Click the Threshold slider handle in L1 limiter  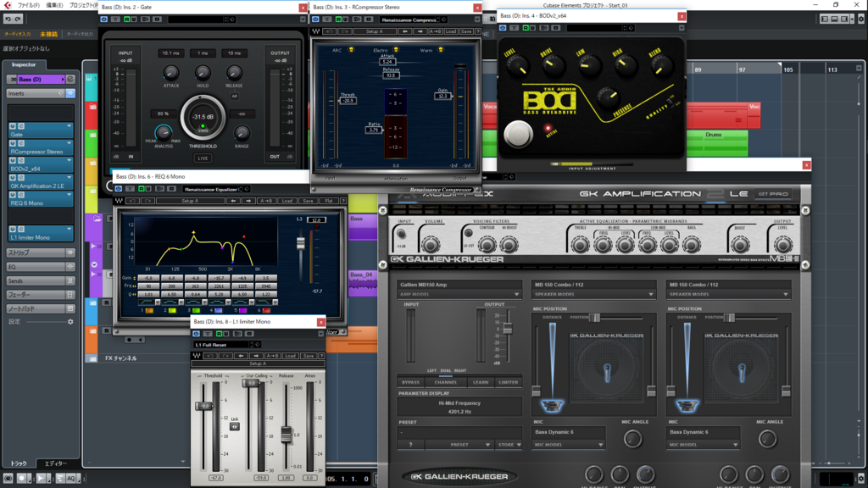203,406
